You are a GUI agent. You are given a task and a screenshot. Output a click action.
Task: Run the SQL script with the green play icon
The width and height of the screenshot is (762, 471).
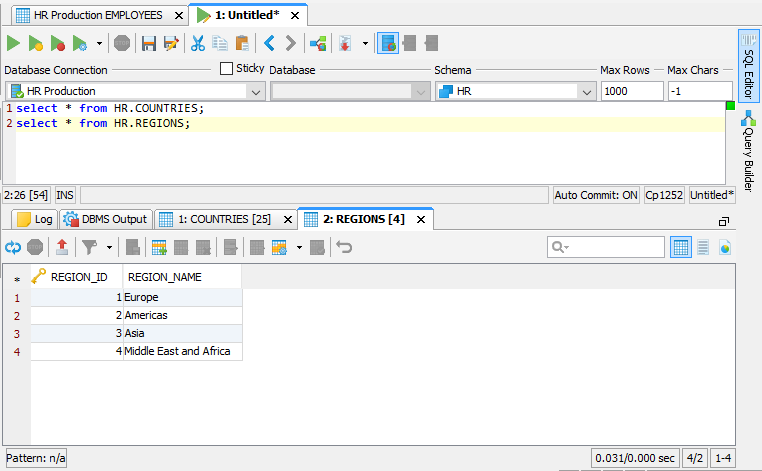13,44
